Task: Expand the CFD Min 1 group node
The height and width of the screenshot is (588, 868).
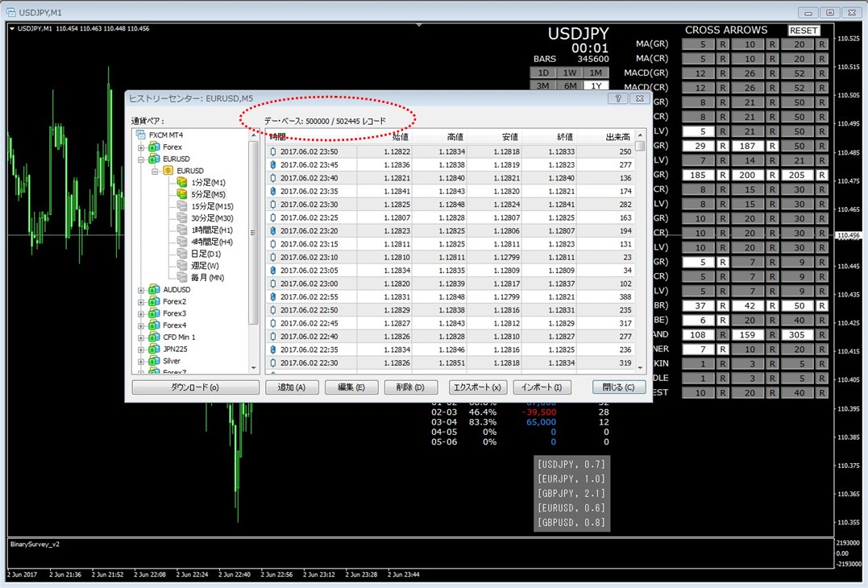Action: tap(141, 337)
